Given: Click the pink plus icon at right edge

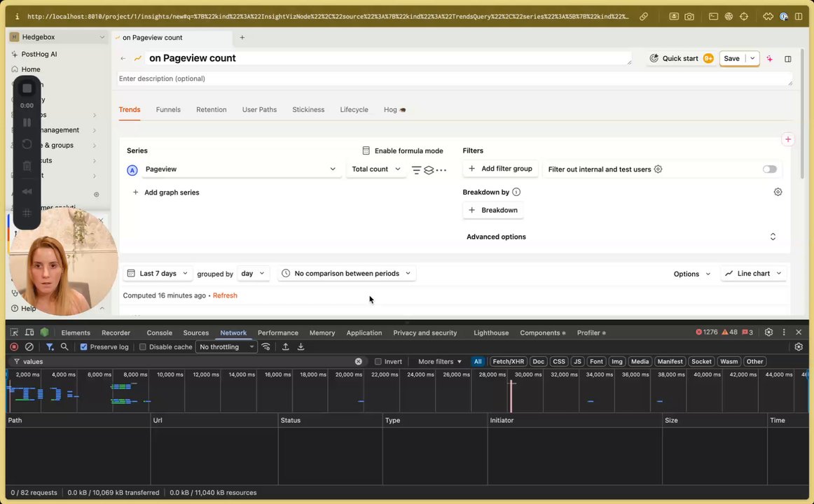Looking at the screenshot, I should pyautogui.click(x=787, y=139).
